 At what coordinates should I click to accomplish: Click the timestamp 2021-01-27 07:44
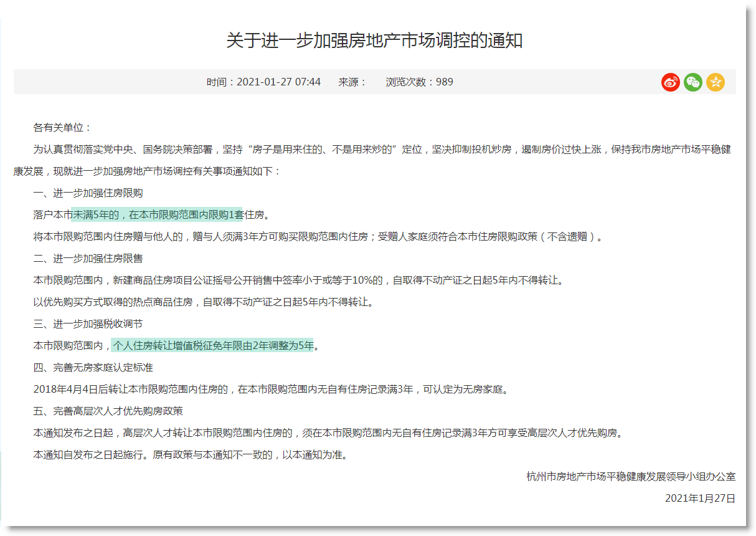(x=279, y=82)
